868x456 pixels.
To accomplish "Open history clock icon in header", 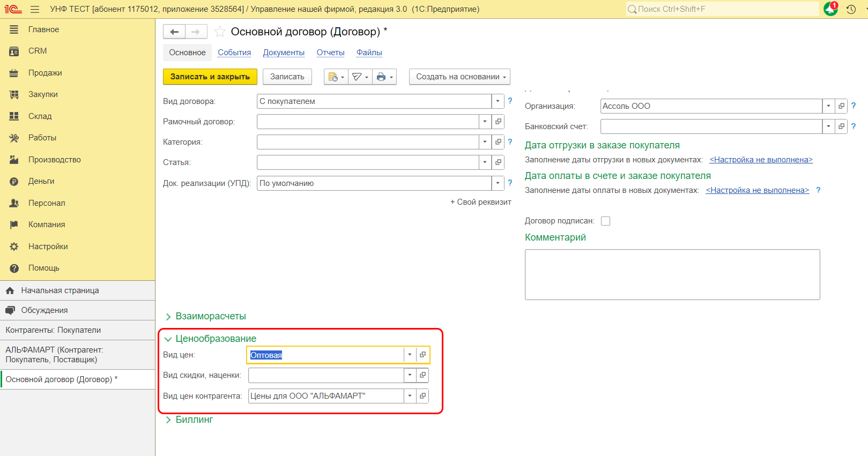I will pos(851,9).
